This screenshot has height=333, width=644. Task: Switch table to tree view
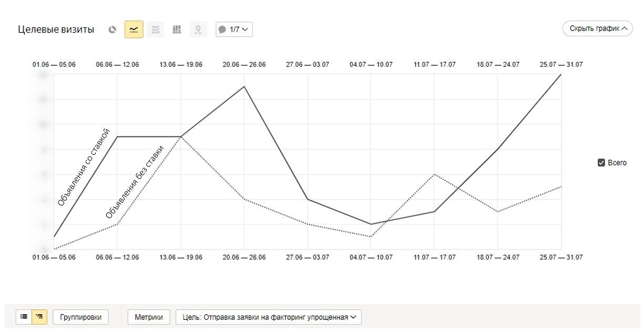39,317
